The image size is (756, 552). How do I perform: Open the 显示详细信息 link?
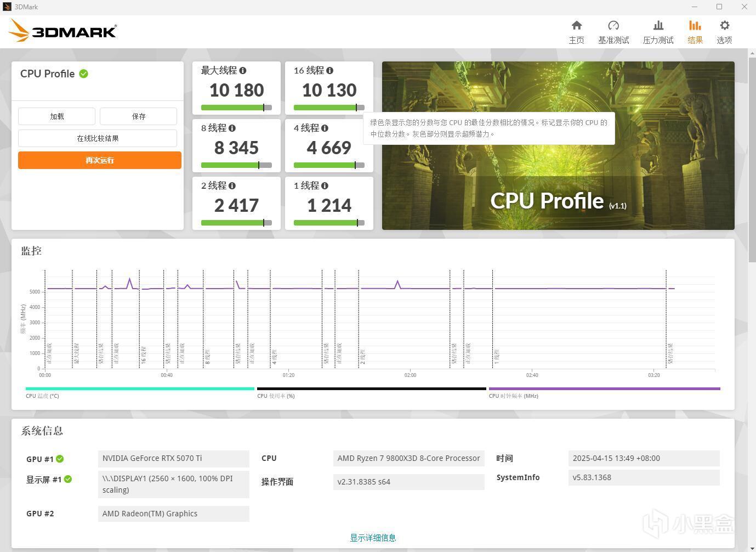coord(373,538)
